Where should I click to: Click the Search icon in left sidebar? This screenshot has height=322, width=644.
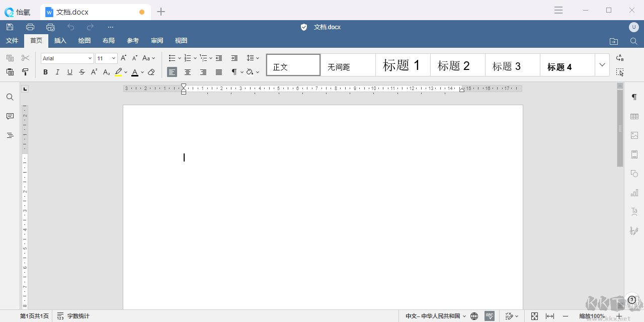[x=10, y=97]
